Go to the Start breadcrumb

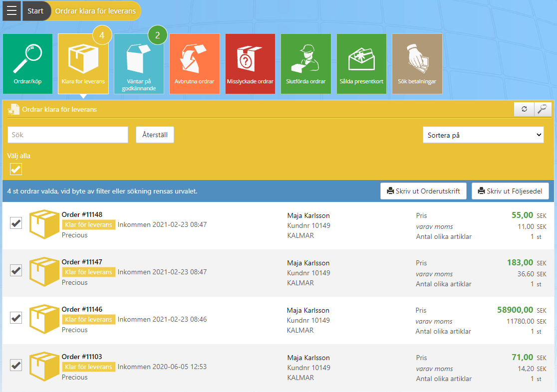pos(35,11)
